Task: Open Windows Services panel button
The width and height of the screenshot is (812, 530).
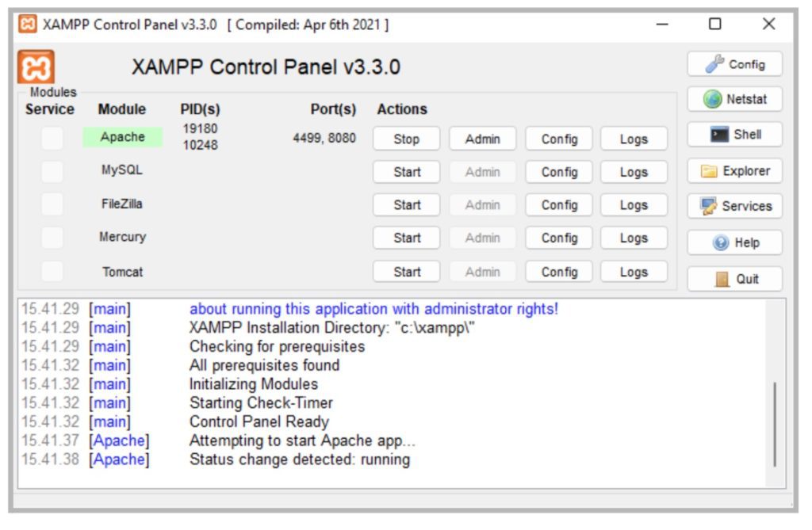Action: tap(734, 206)
